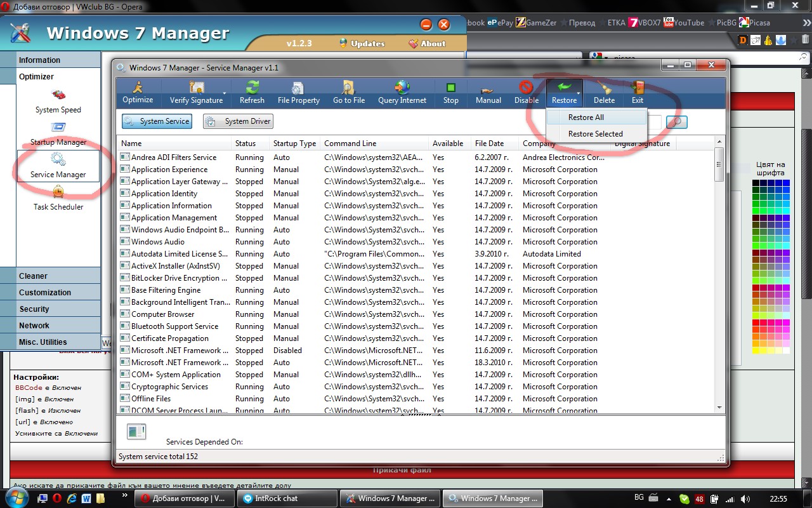The image size is (812, 508).
Task: Click the Optimize toolbar icon
Action: [138, 93]
